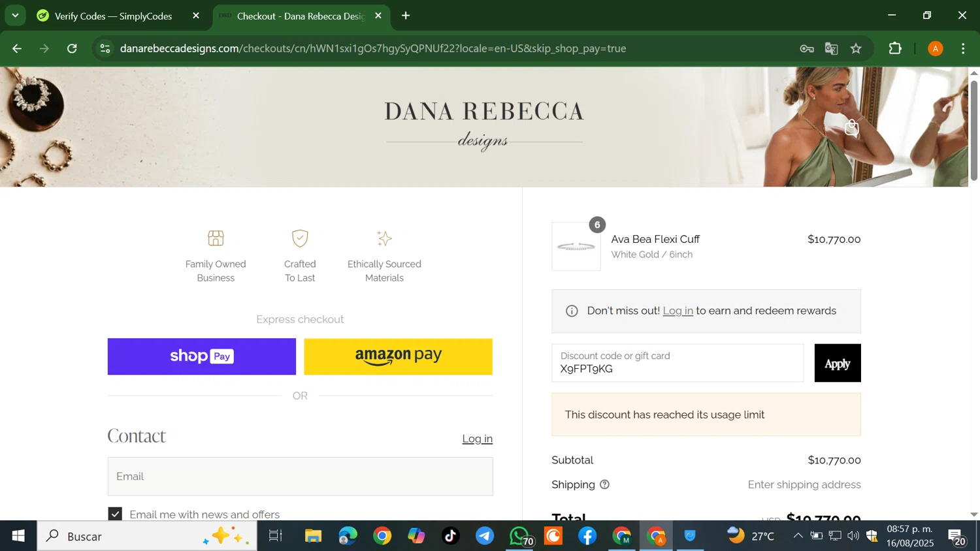The height and width of the screenshot is (551, 980).
Task: Open the volume control in system tray
Action: pos(853,536)
